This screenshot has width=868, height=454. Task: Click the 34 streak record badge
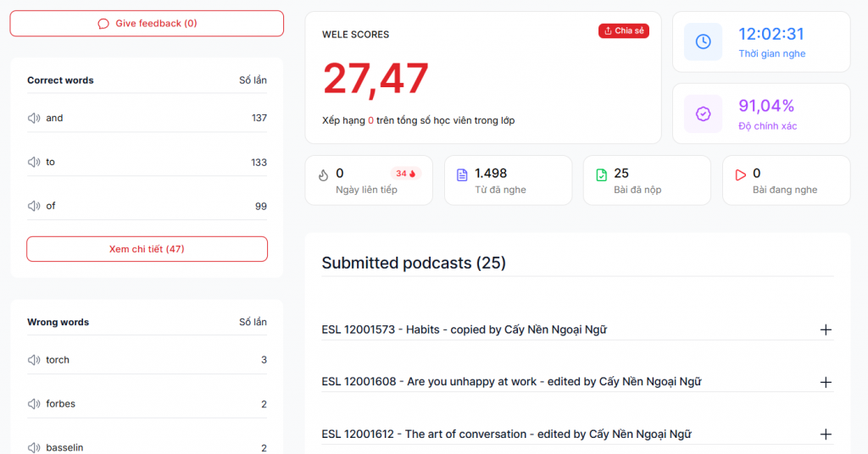pyautogui.click(x=405, y=174)
